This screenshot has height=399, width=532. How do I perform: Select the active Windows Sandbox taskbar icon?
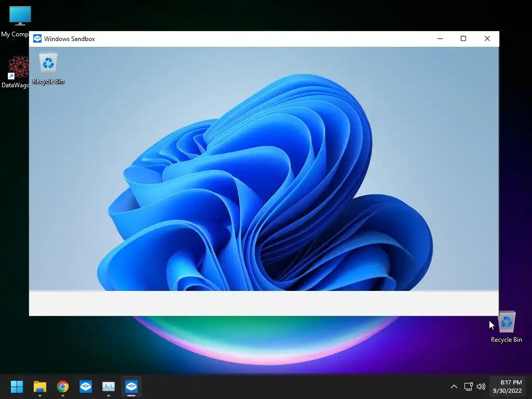131,387
